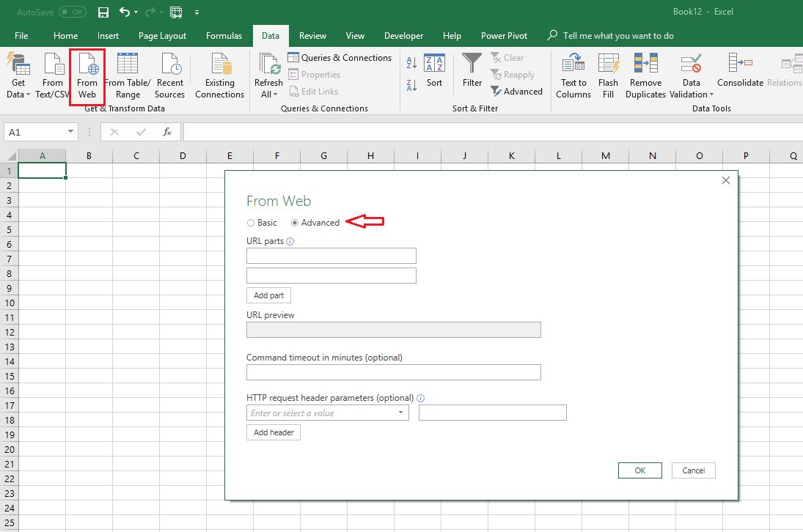The width and height of the screenshot is (803, 532).
Task: Click the Existing Connections icon
Action: (x=219, y=66)
